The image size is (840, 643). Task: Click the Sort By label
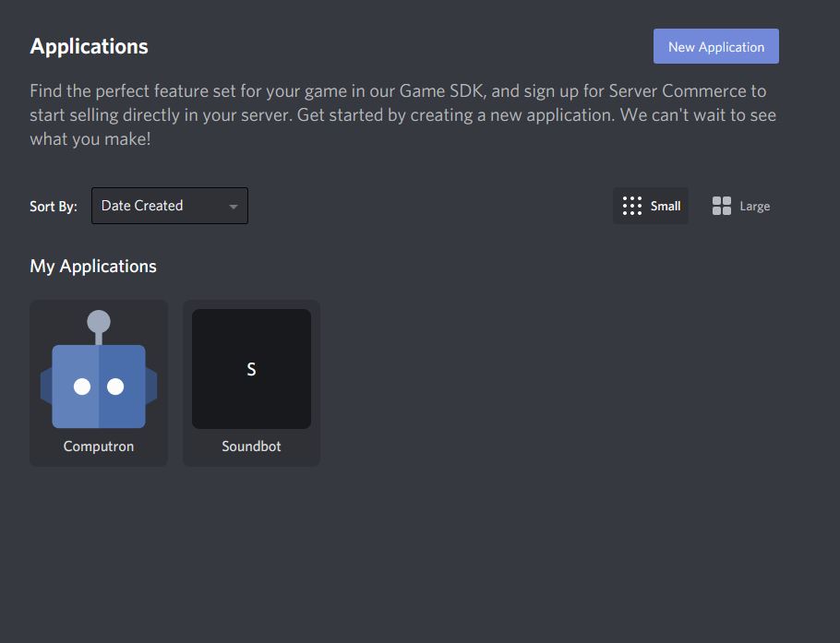click(53, 206)
